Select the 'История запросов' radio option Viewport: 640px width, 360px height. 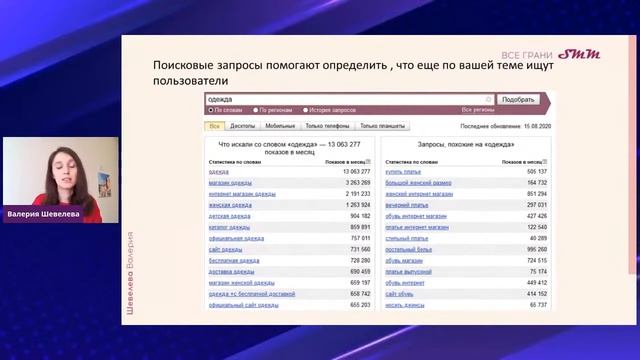pos(329,110)
